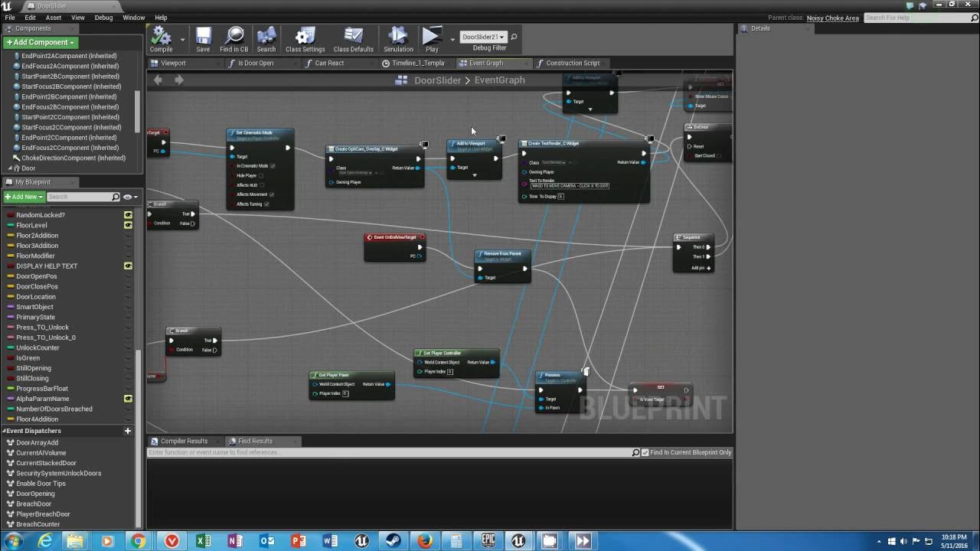Click Find Results function search field
This screenshot has width=980, height=551.
coord(389,452)
